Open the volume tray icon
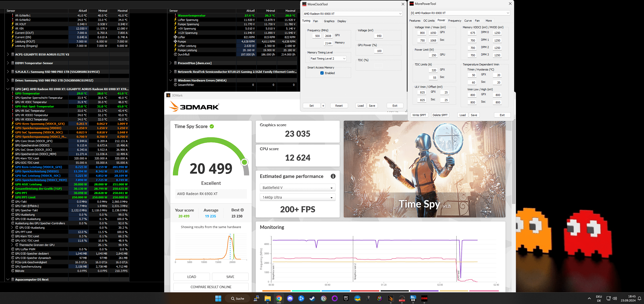 615,298
